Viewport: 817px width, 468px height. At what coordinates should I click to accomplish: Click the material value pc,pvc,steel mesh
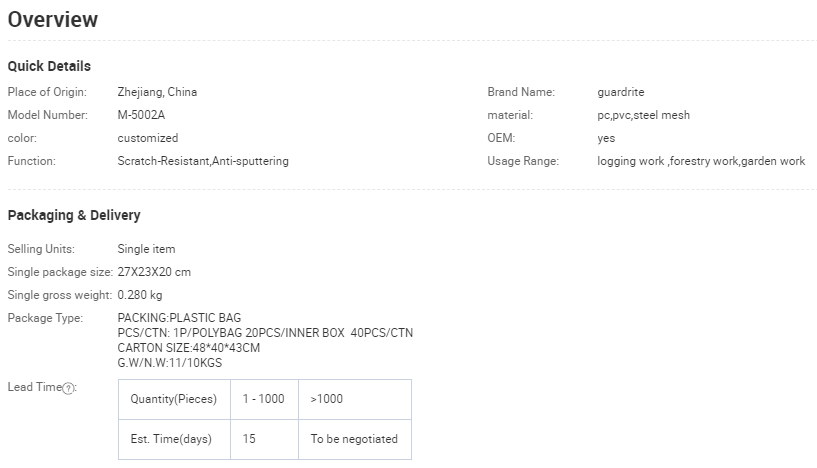point(643,115)
